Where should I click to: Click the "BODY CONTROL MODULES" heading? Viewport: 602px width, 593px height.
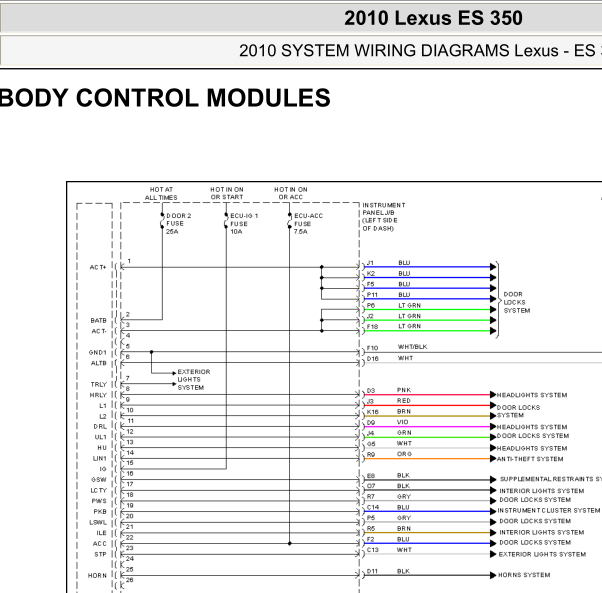pyautogui.click(x=165, y=98)
